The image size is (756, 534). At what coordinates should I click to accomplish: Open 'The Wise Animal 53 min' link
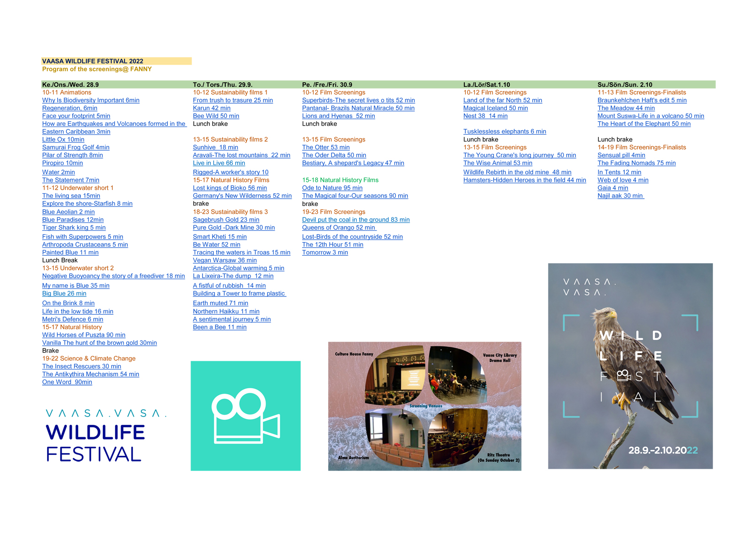click(497, 163)
